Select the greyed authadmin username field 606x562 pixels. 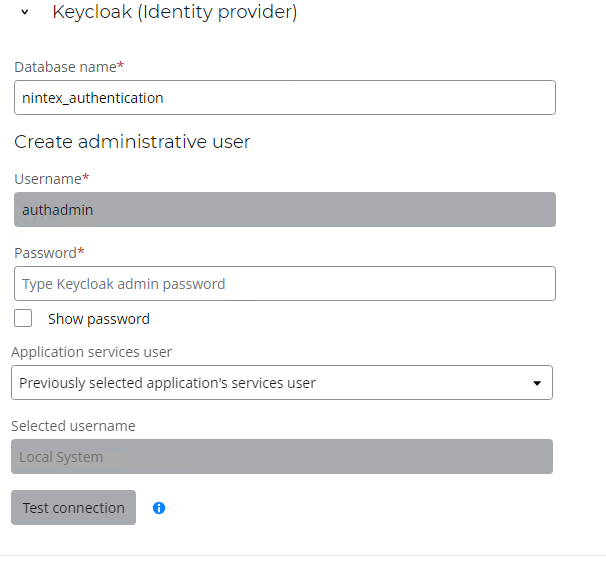285,210
